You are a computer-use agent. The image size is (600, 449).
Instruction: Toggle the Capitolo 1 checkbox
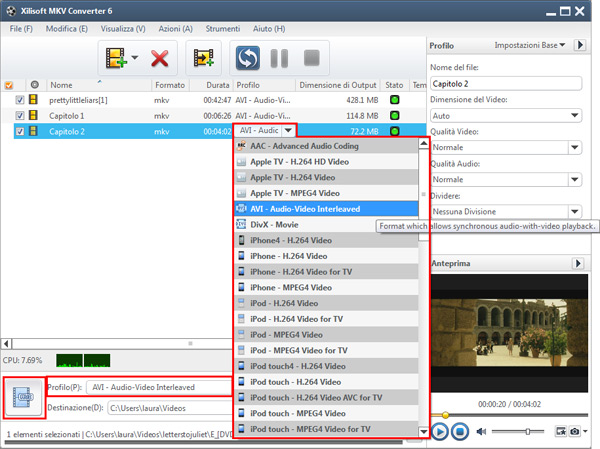point(20,115)
